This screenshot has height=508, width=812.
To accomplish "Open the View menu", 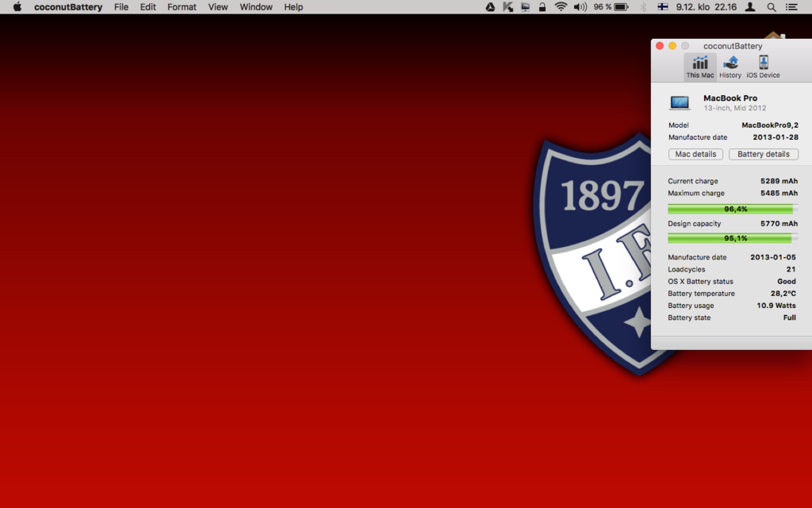I will click(x=218, y=6).
